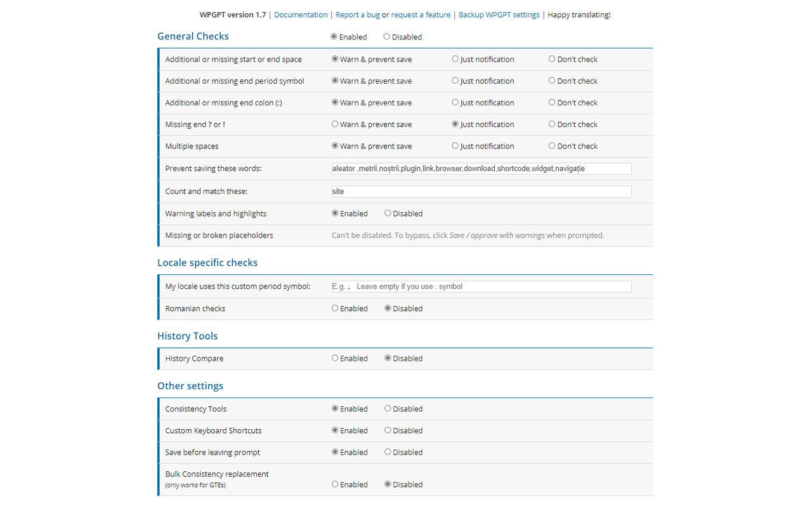Click the Prevent saving these words field
The height and width of the screenshot is (508, 812).
coord(481,168)
